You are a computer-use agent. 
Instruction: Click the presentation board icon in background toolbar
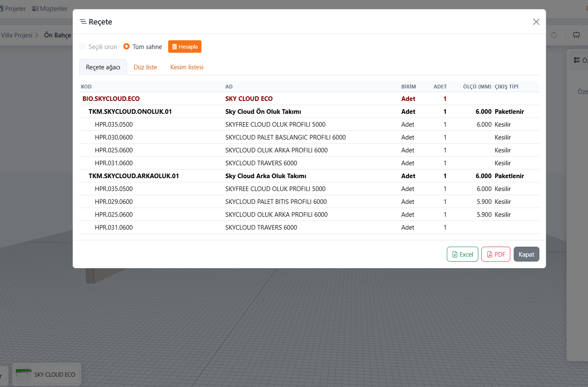click(x=576, y=35)
